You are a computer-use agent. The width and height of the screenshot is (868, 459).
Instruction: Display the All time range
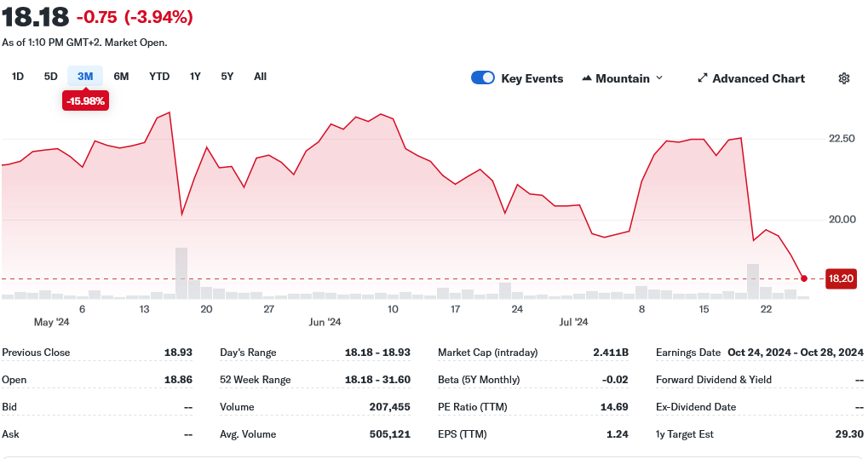click(x=260, y=77)
